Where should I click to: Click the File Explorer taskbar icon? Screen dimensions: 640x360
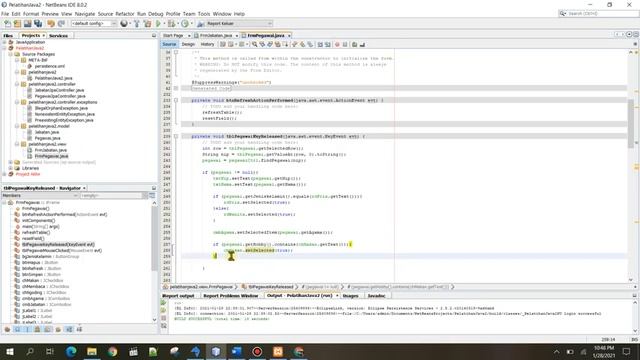point(92,351)
